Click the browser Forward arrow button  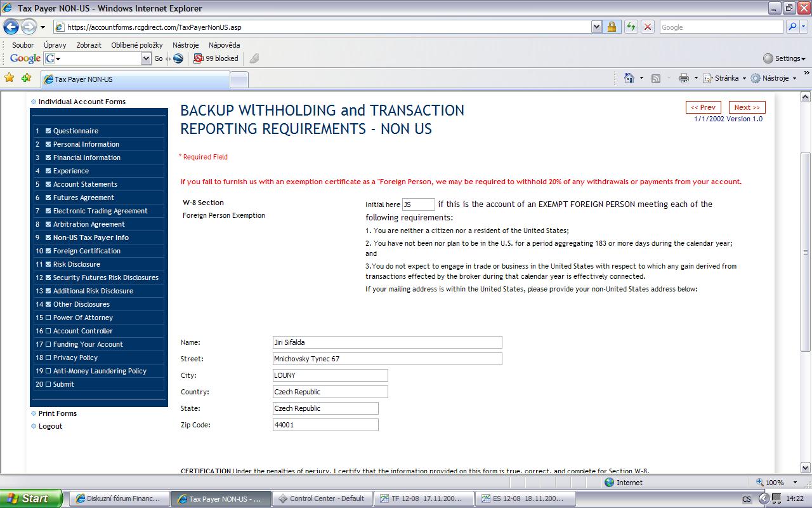29,27
